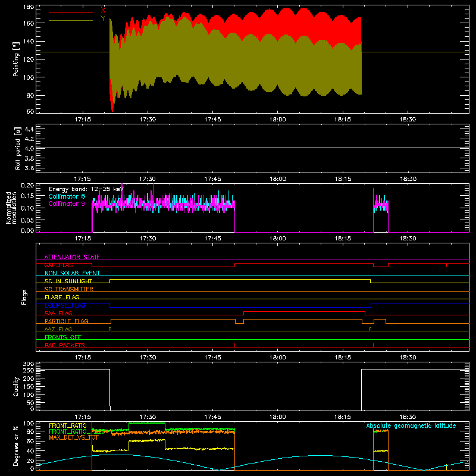This screenshot has height=476, width=476.
Task: Click the 'Roll period [s]' axis title
Action: click(x=18, y=148)
